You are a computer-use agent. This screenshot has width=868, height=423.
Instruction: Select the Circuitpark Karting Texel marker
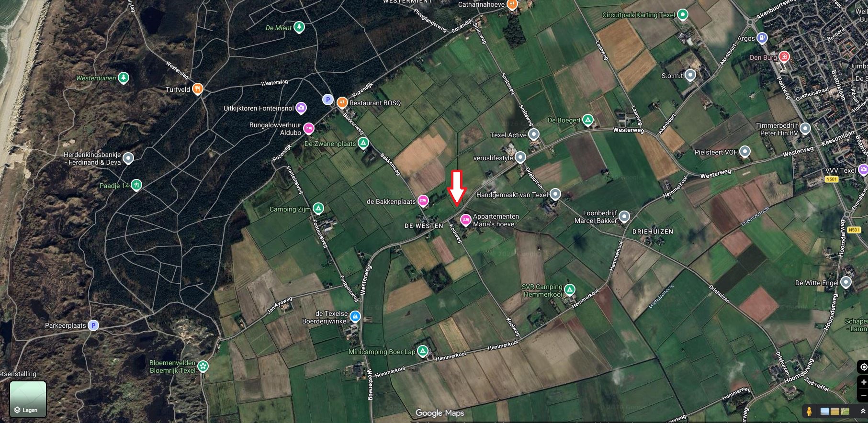pos(683,14)
